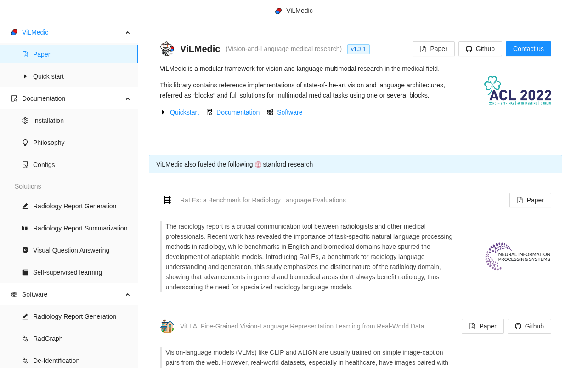
Task: Open the Paper button for RaLEs
Action: (530, 200)
